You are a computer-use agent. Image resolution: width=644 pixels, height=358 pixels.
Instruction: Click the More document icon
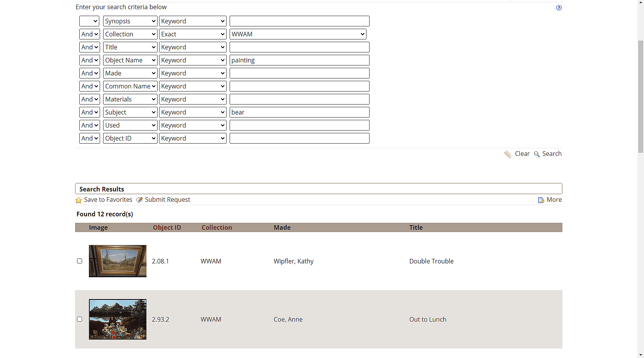tap(541, 200)
